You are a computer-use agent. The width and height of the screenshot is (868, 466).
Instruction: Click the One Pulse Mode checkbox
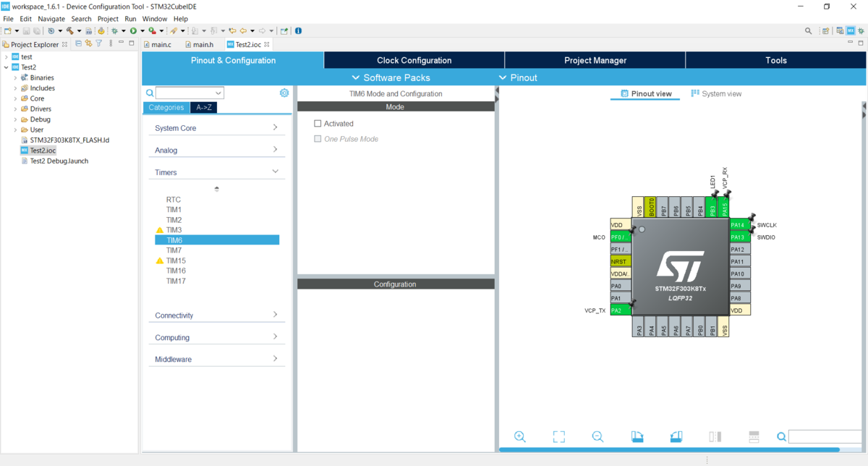318,139
